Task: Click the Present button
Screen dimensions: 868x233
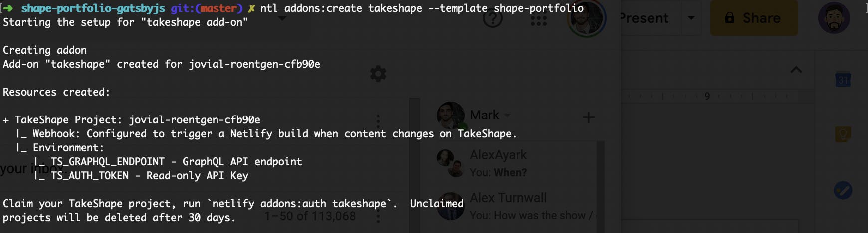Action: click(644, 18)
